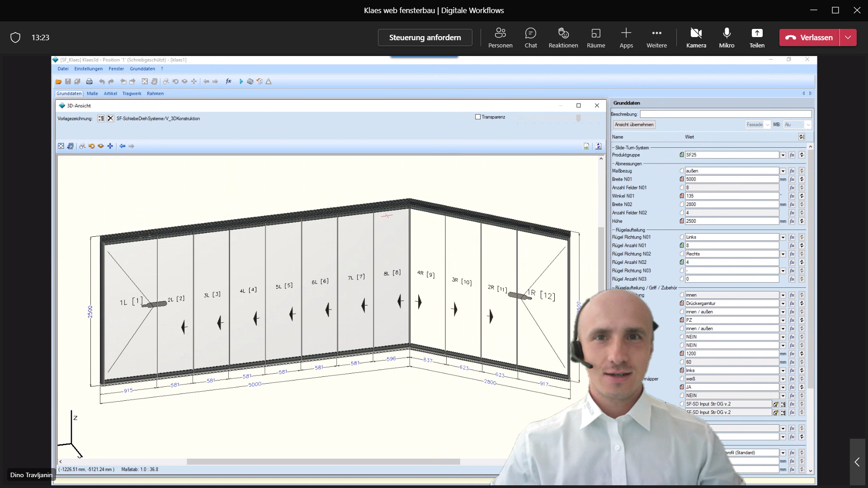Viewport: 868px width, 488px height.
Task: Toggle the marker next to Maßbezug value
Action: point(682,171)
